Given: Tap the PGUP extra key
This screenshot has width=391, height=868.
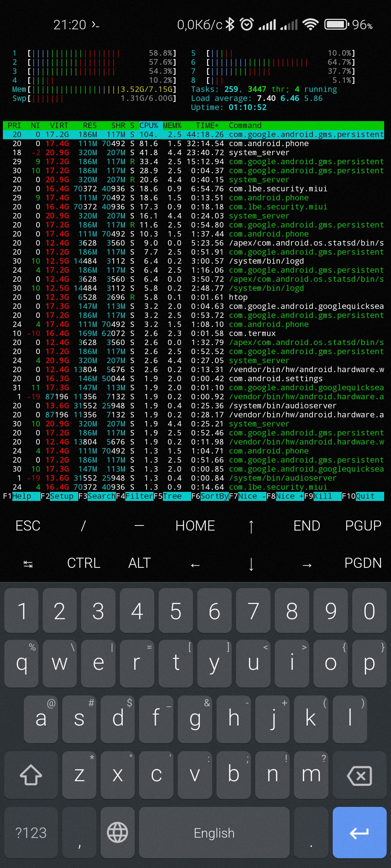Looking at the screenshot, I should (363, 526).
